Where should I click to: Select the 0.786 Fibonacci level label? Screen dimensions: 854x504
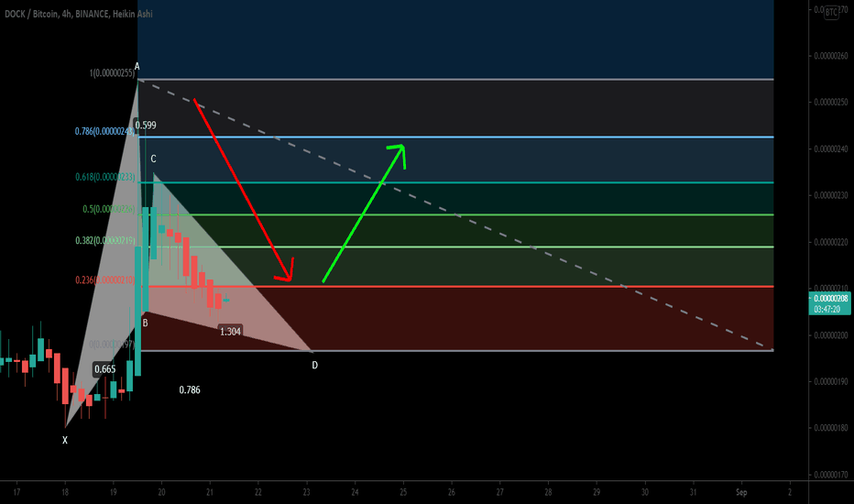coord(104,131)
